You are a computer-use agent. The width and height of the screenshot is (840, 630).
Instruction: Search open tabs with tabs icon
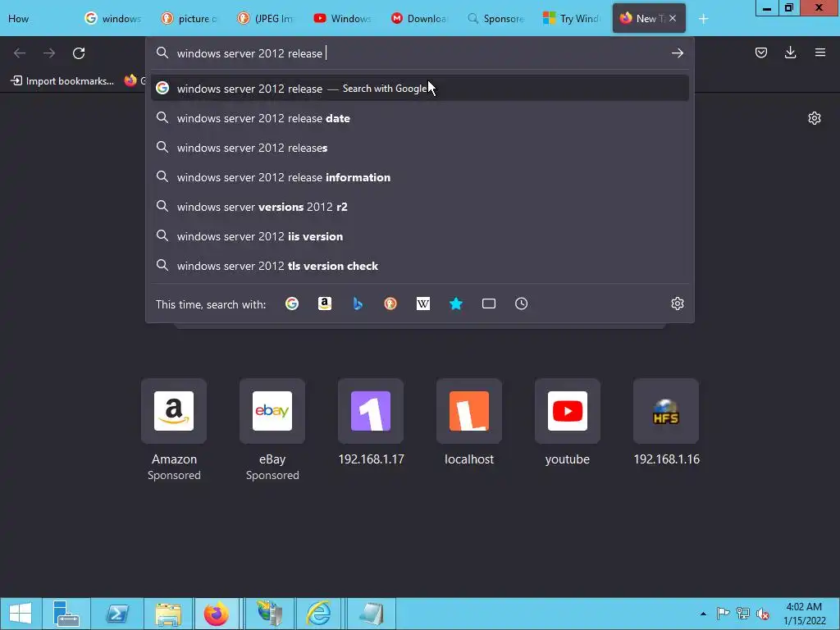(x=489, y=304)
